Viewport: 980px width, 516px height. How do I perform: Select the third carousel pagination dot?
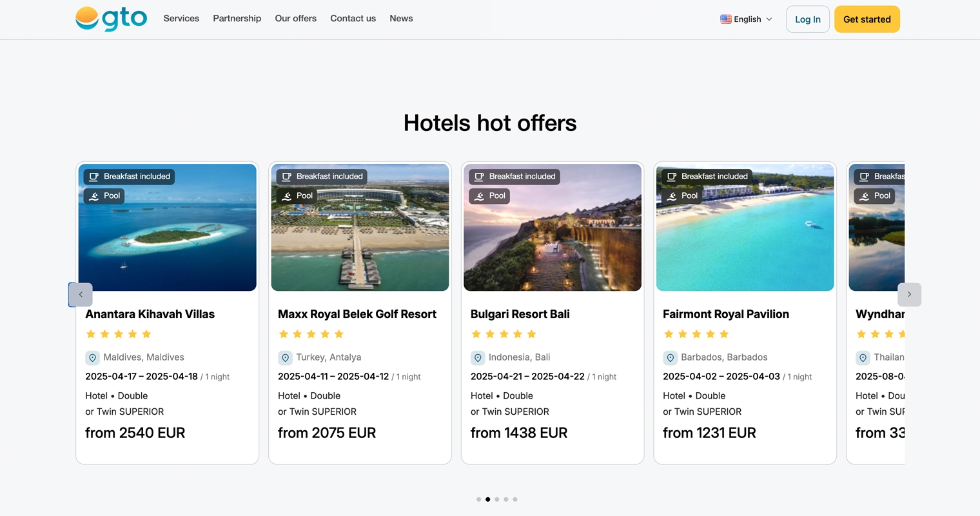coord(496,499)
